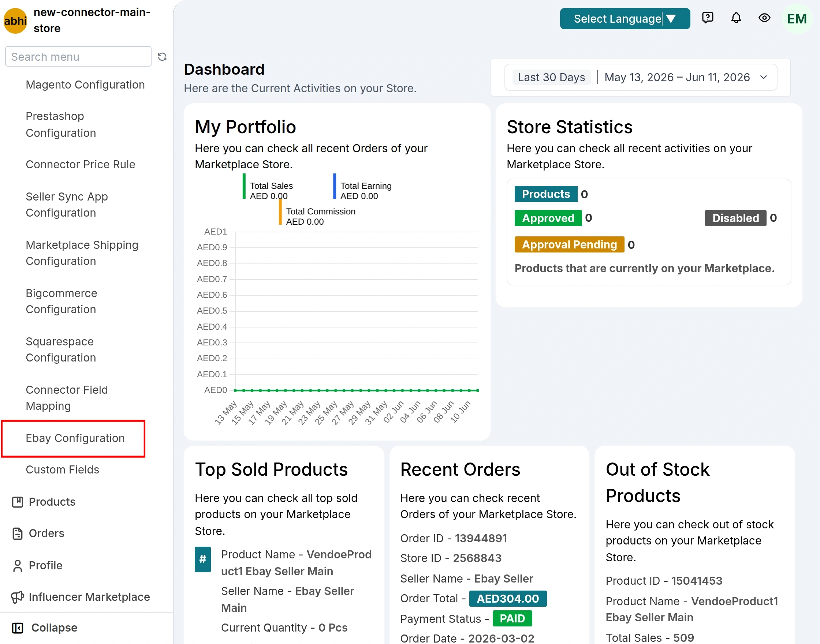Open Prestashop Configuration menu item

[61, 124]
